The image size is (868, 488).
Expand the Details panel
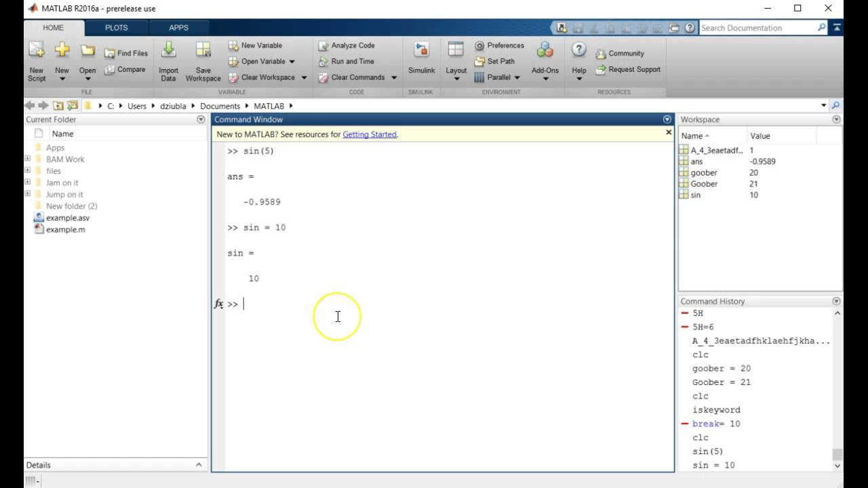[199, 465]
